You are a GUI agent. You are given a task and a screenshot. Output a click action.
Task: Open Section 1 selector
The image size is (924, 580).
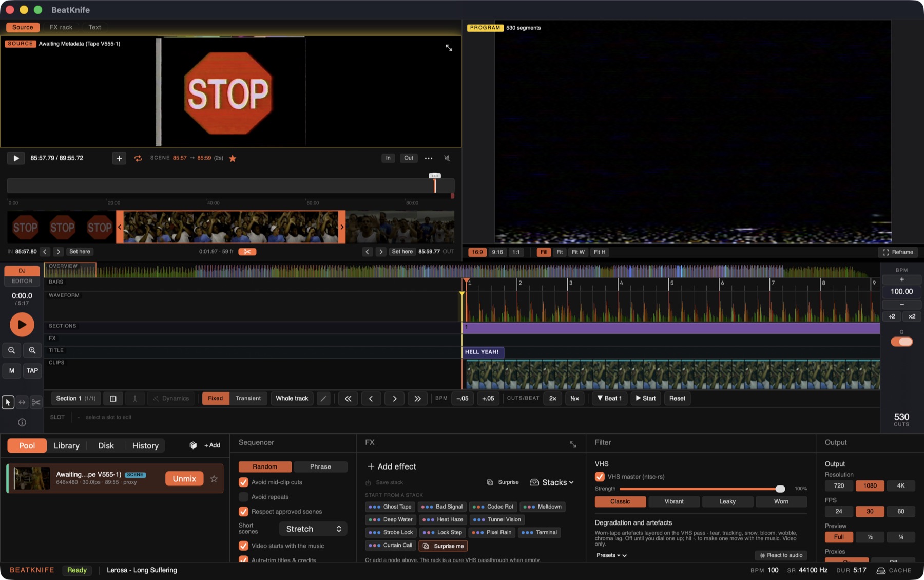tap(75, 398)
